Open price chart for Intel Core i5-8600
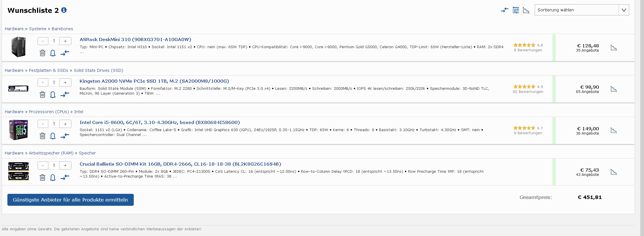Screen dimensions: 644x236 [614, 131]
